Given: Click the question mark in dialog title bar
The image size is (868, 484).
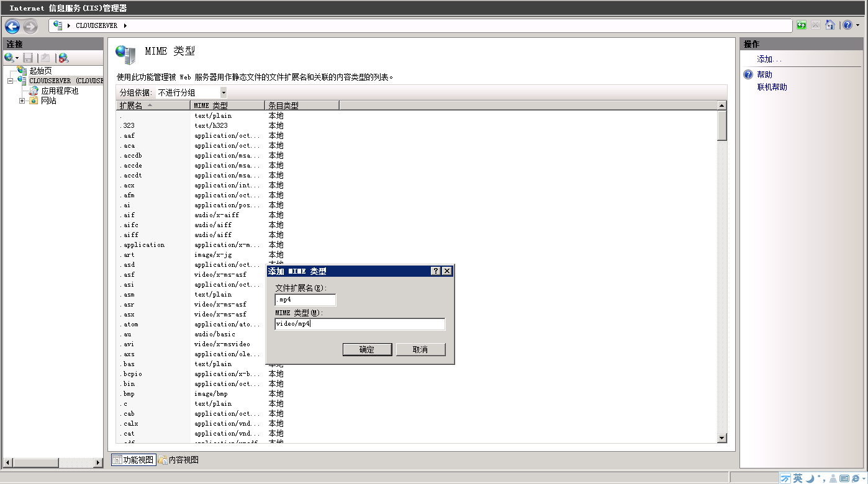Looking at the screenshot, I should pos(436,271).
